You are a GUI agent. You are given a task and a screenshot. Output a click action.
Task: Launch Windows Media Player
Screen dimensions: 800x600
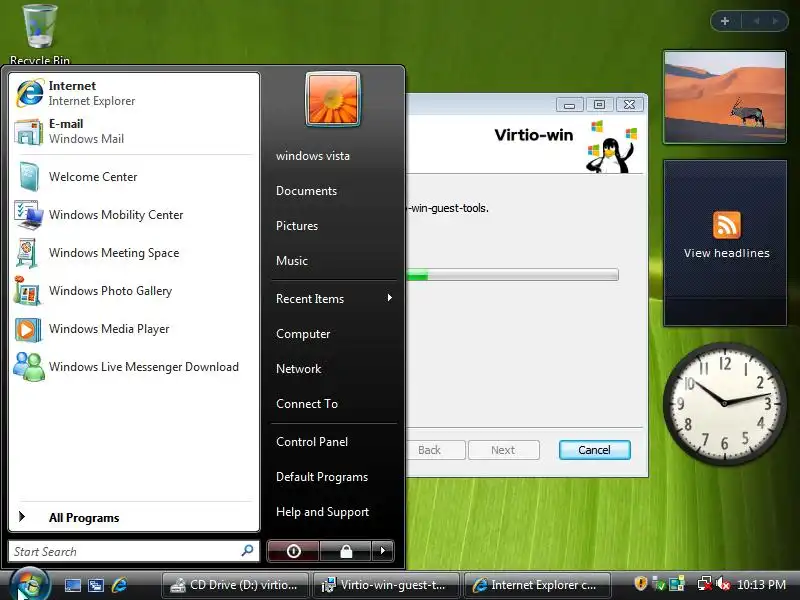pos(134,329)
